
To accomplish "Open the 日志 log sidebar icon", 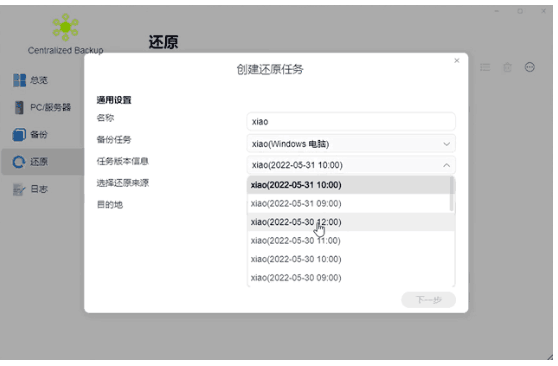I will [x=19, y=189].
